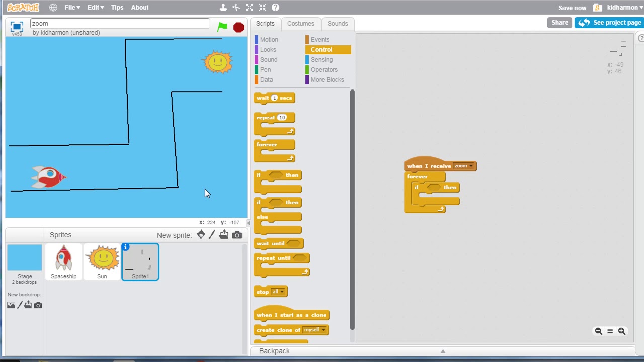
Task: Reset scripts area zoom
Action: [x=610, y=331]
